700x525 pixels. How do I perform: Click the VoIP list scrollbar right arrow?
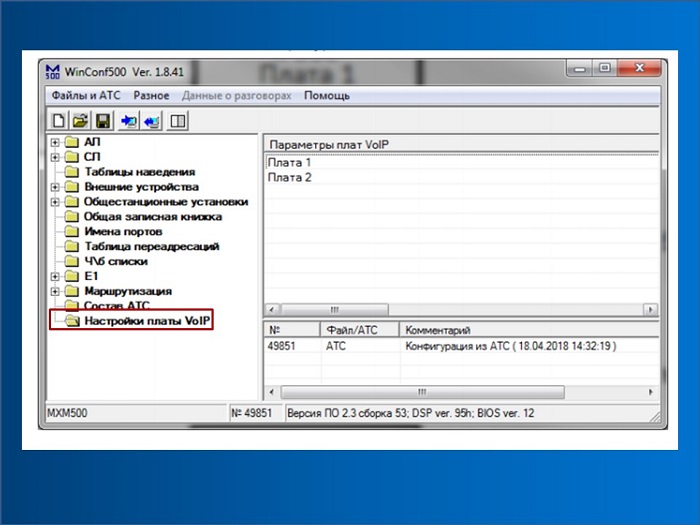click(x=650, y=309)
